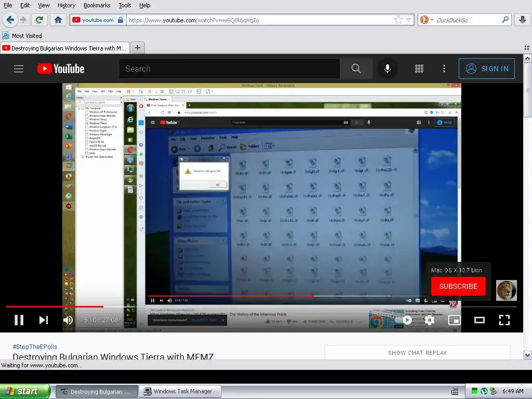Screen dimensions: 532x399
Task: Open the #StopTheEPolls hashtag link
Action: click(x=35, y=347)
